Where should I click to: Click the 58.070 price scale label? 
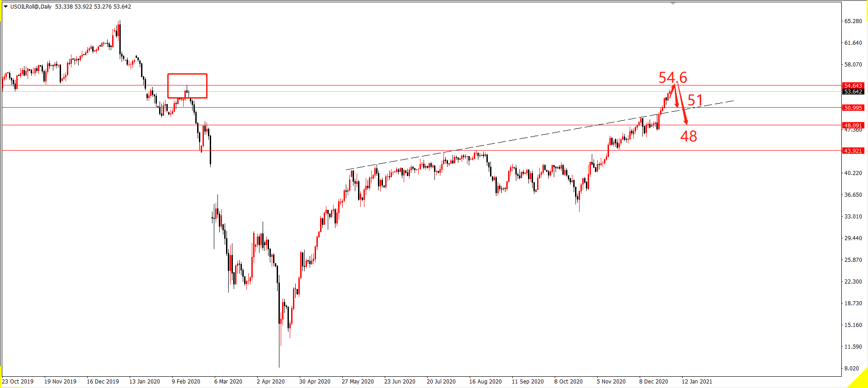click(x=853, y=65)
